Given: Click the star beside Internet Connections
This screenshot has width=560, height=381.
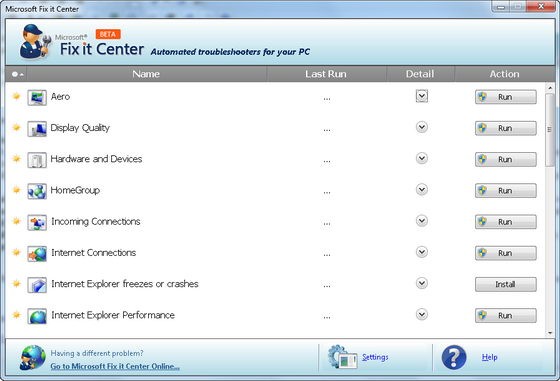Looking at the screenshot, I should coord(16,252).
